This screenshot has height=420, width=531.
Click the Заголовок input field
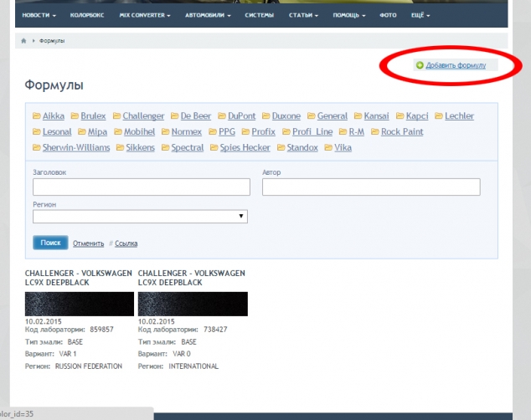point(142,187)
